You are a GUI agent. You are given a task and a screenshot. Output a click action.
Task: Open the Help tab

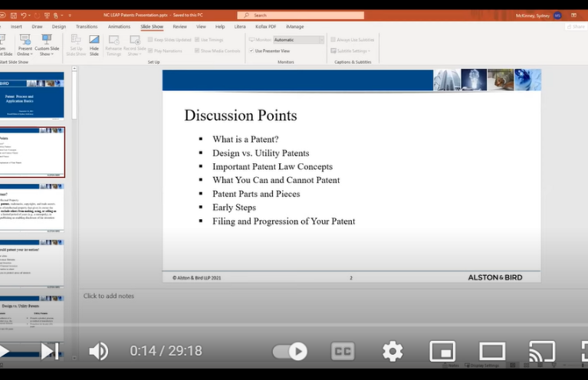(x=220, y=27)
